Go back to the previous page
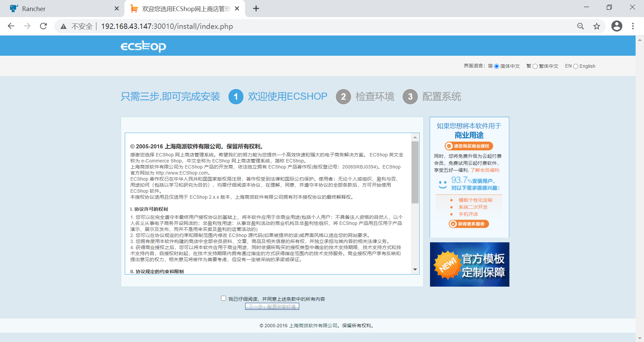 pyautogui.click(x=11, y=26)
